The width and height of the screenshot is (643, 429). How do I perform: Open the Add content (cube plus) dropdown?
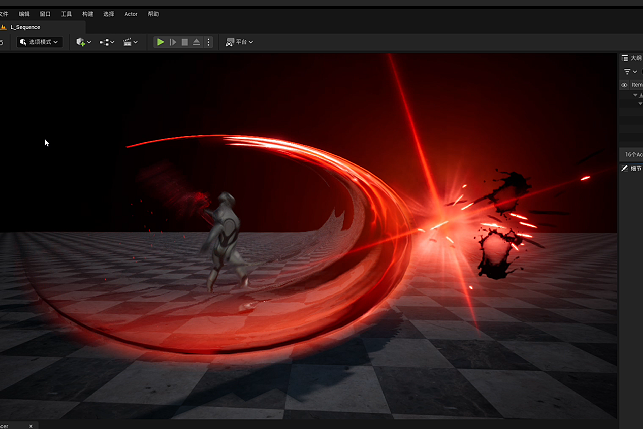[84, 42]
